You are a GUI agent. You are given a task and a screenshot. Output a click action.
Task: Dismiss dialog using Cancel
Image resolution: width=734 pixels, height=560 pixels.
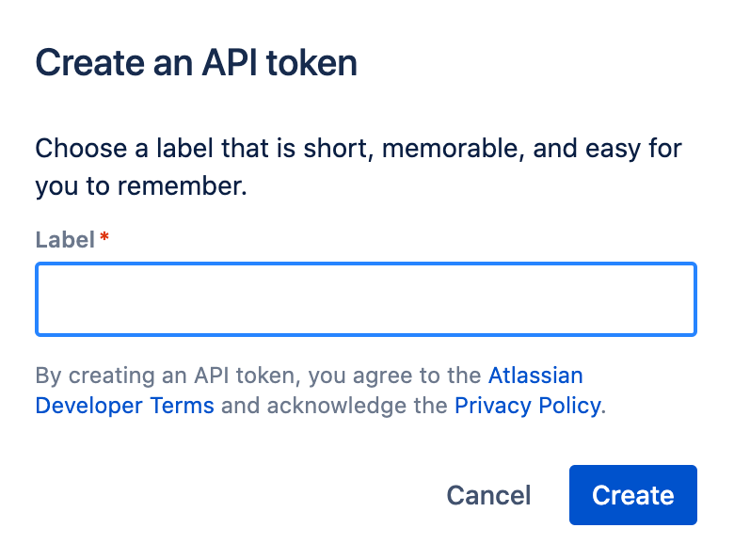click(488, 496)
